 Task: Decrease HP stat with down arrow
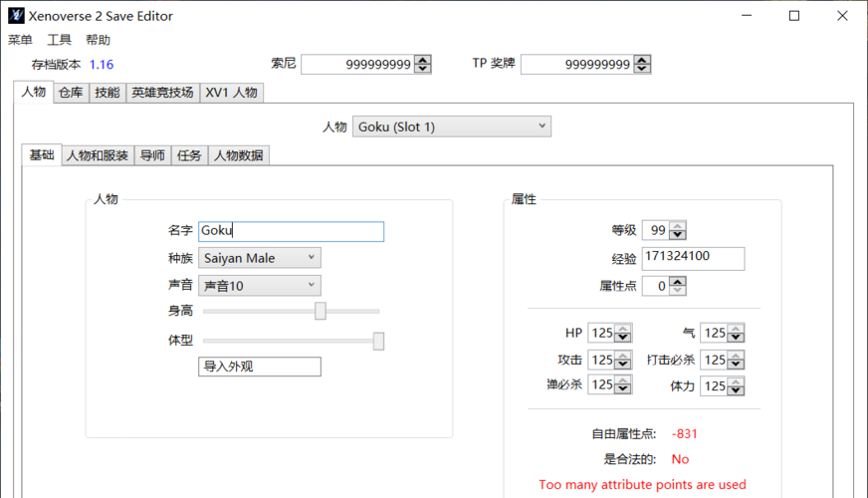623,338
